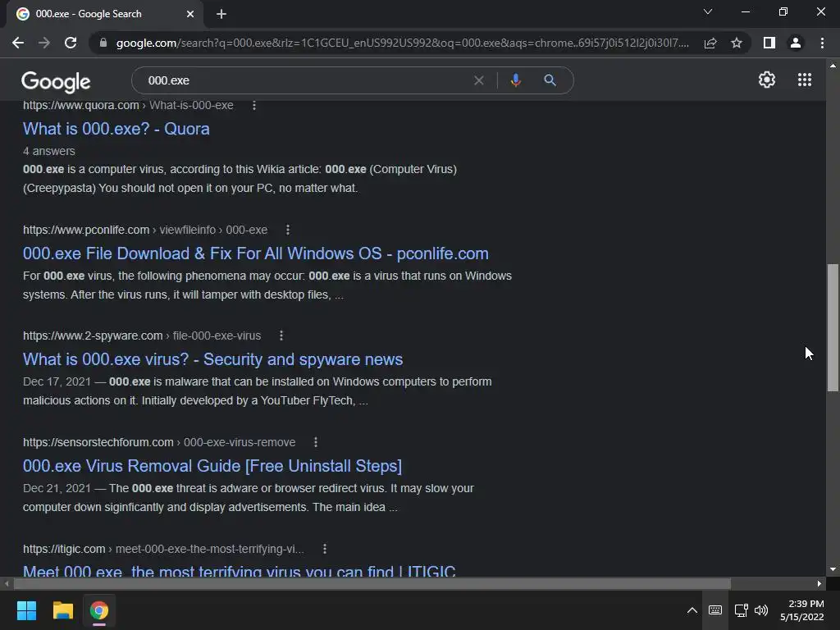Click the sensorstechforum.com URL breadcrumb

(x=159, y=442)
